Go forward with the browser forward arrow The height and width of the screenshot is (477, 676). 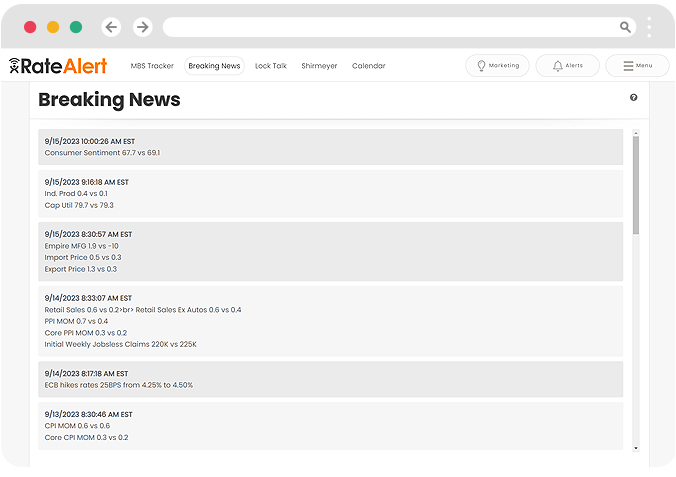click(x=143, y=27)
